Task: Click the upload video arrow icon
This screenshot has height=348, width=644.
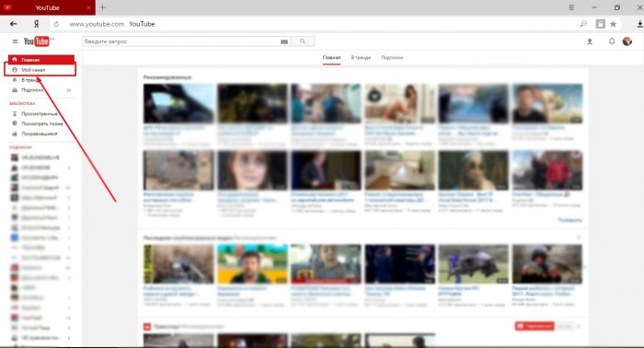Action: point(590,41)
